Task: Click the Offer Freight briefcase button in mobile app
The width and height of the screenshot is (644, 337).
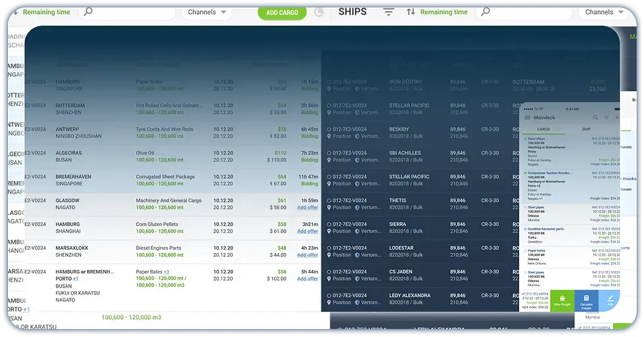Action: point(563,301)
